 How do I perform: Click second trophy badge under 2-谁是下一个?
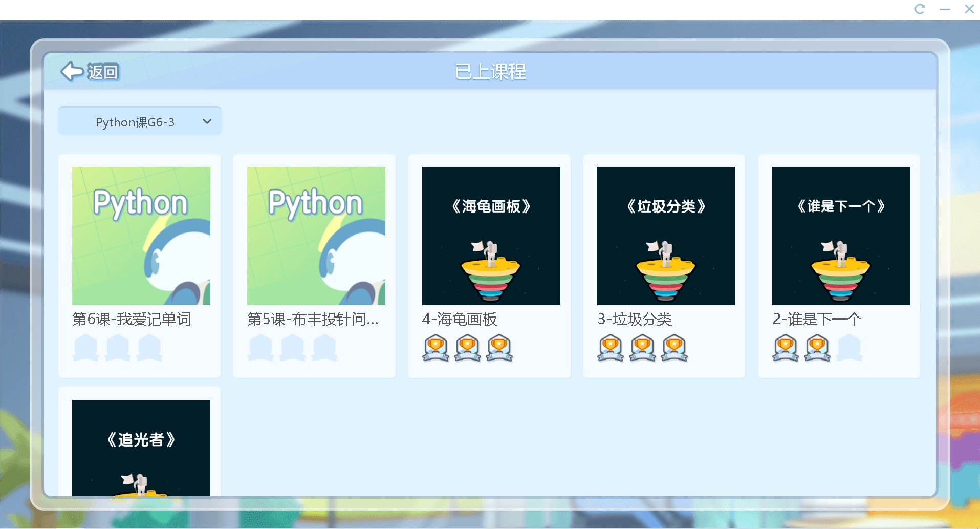tap(818, 348)
